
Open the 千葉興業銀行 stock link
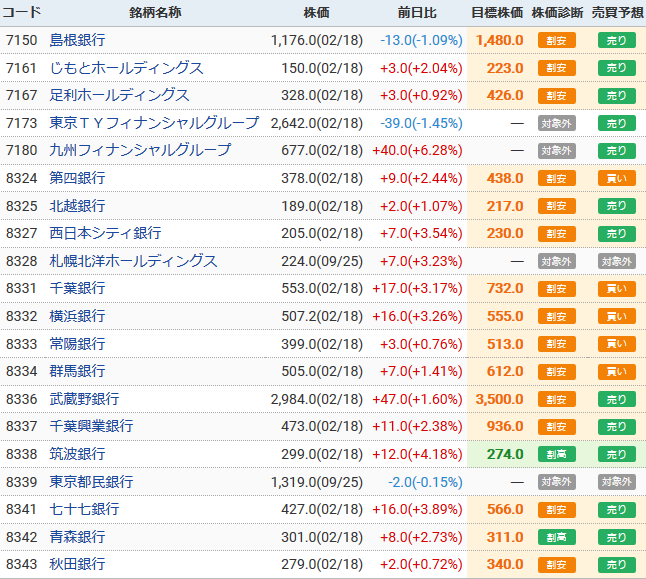coord(91,427)
